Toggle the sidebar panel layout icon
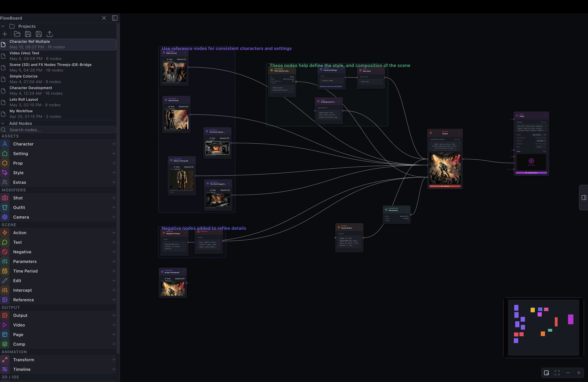The width and height of the screenshot is (588, 382). point(115,18)
